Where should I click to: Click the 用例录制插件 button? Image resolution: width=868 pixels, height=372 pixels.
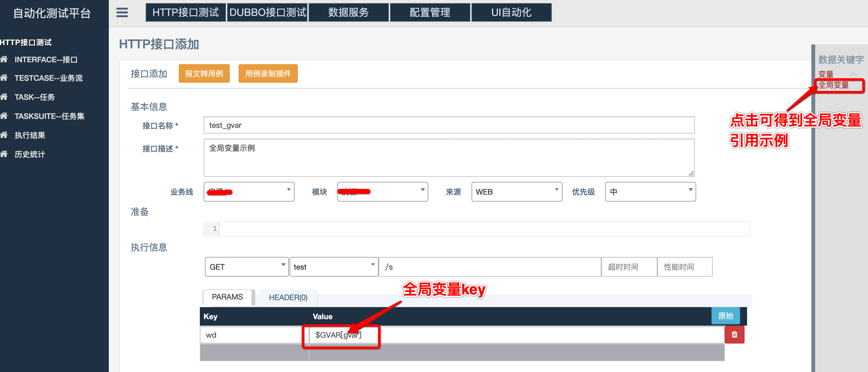tap(268, 73)
